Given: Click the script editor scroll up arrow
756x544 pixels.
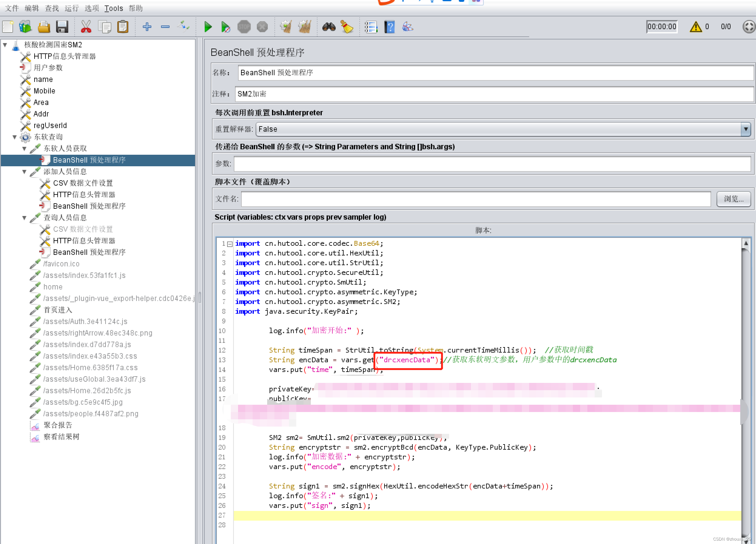Looking at the screenshot, I should 746,243.
